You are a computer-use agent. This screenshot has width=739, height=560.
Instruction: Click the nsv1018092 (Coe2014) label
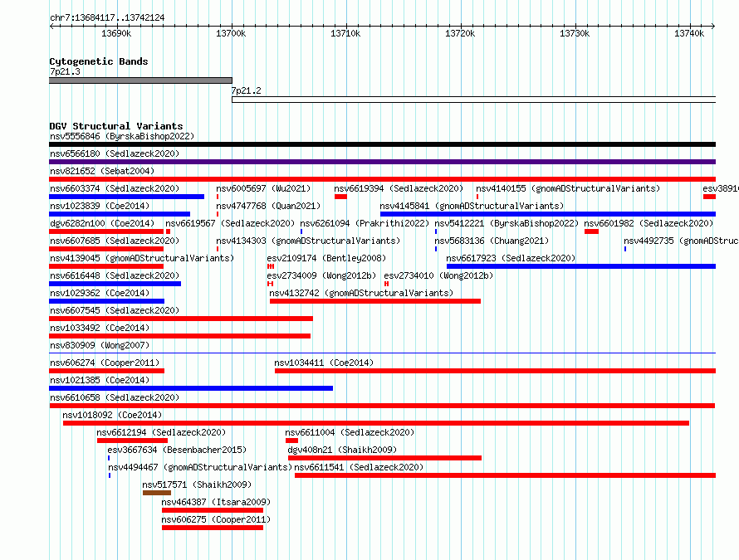(112, 416)
